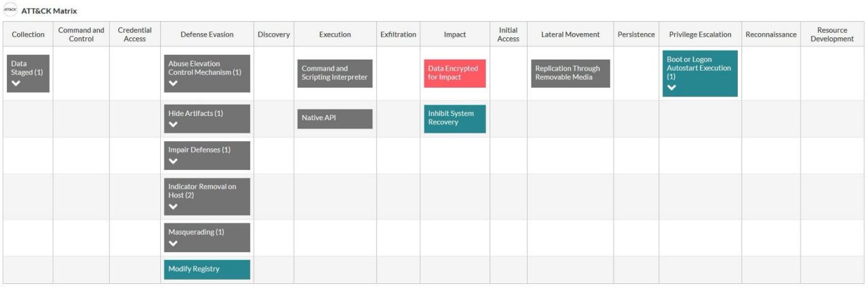
Task: Expand the Hide Artifacts sub-techniques arrow
Action: point(173,124)
